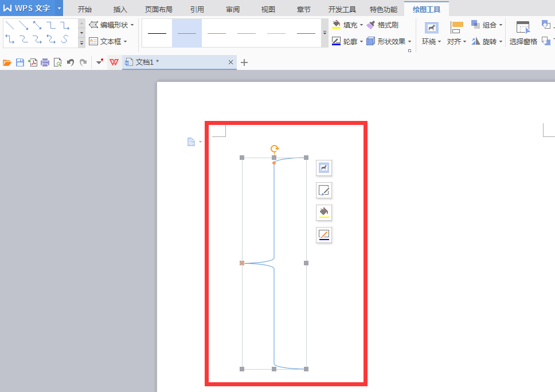Expand the shape gallery more button
Viewport: 555px width, 392px height.
[x=82, y=43]
